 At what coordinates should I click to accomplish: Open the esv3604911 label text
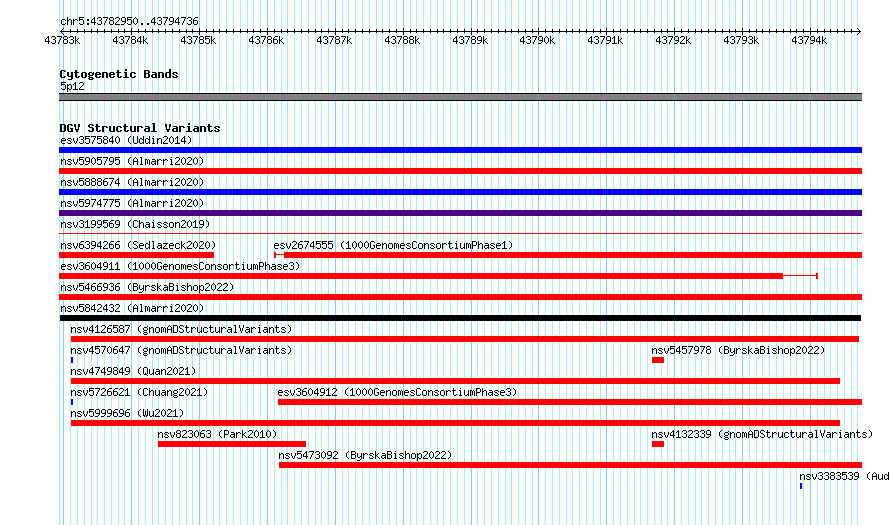pos(180,266)
